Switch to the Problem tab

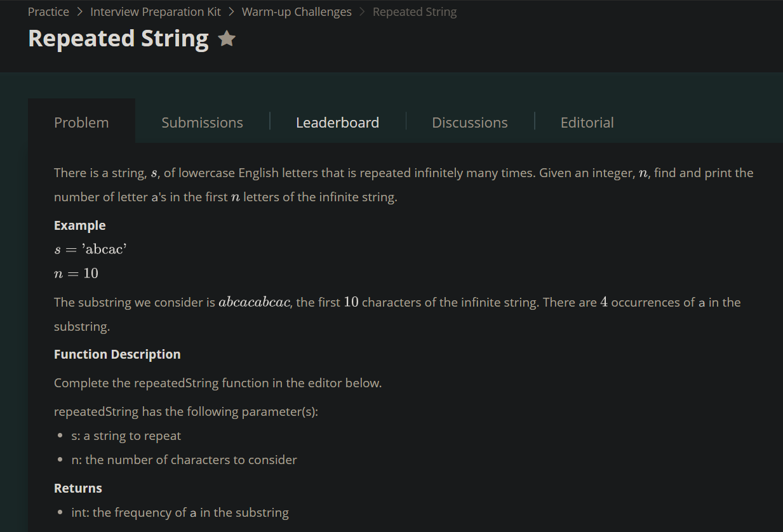pos(81,123)
